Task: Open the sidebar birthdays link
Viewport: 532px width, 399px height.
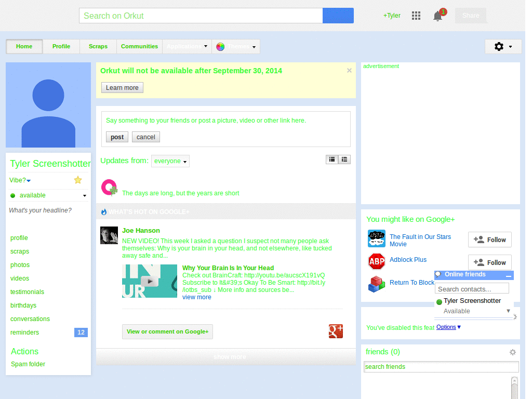Action: coord(23,305)
